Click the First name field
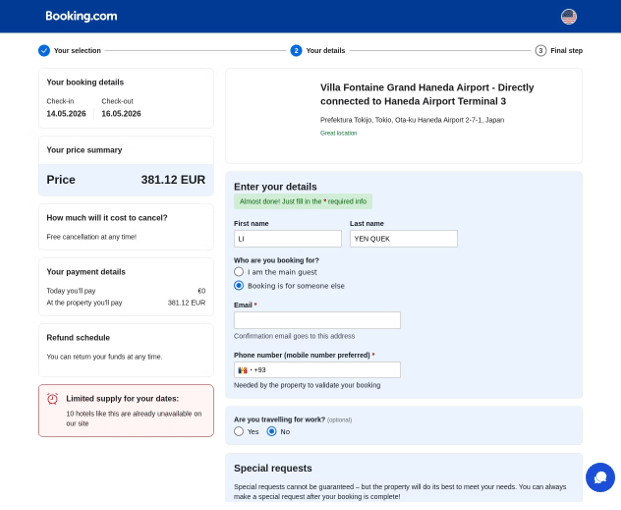621x510 pixels. 288,239
